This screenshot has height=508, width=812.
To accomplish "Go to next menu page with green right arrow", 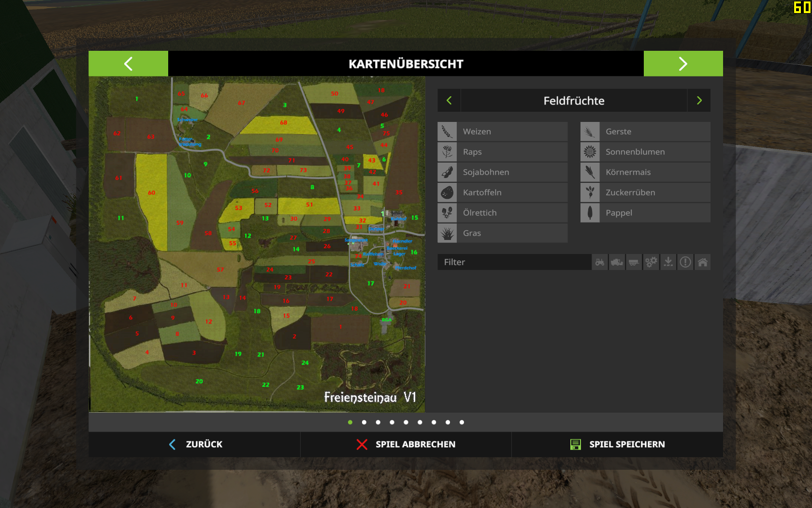I will coord(683,63).
